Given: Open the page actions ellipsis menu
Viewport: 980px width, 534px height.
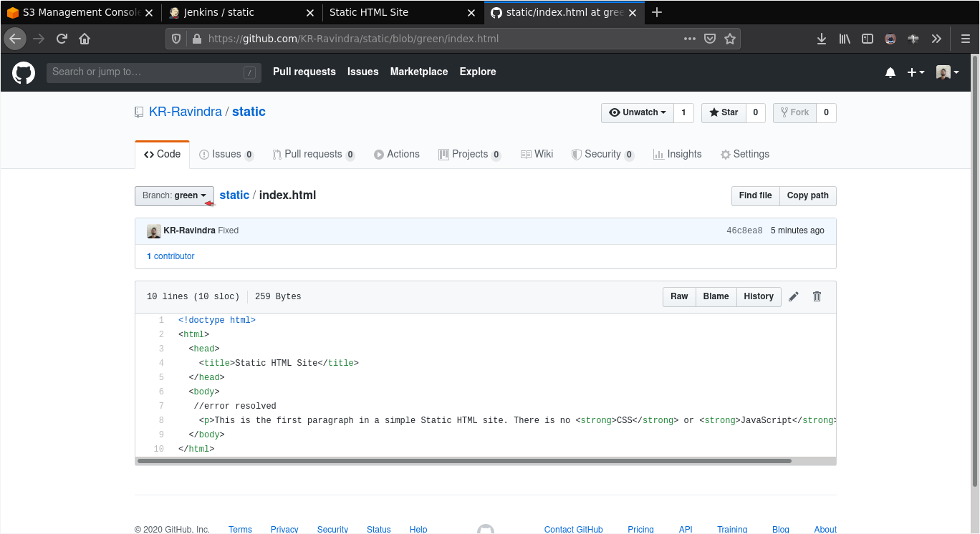Looking at the screenshot, I should (x=690, y=39).
